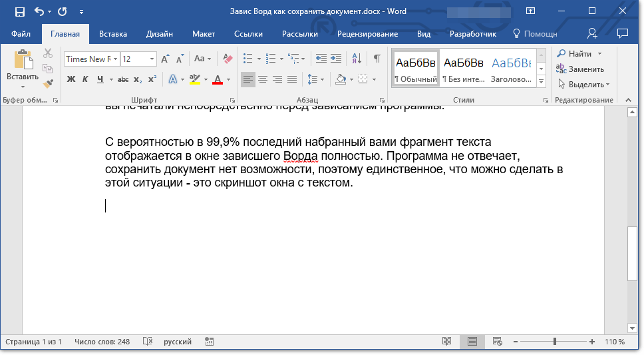Enable center paragraph alignment
The image size is (644, 355).
263,79
